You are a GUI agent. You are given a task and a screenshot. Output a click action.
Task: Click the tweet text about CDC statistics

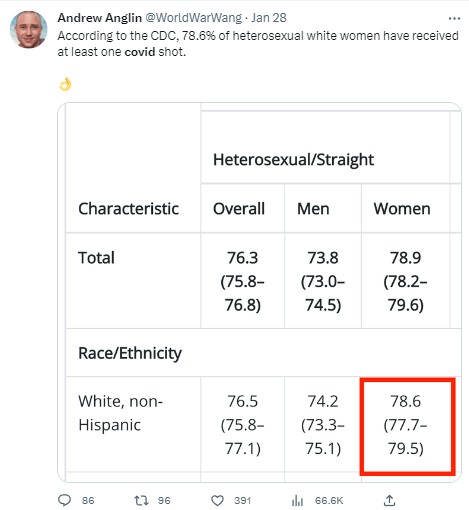pos(258,44)
